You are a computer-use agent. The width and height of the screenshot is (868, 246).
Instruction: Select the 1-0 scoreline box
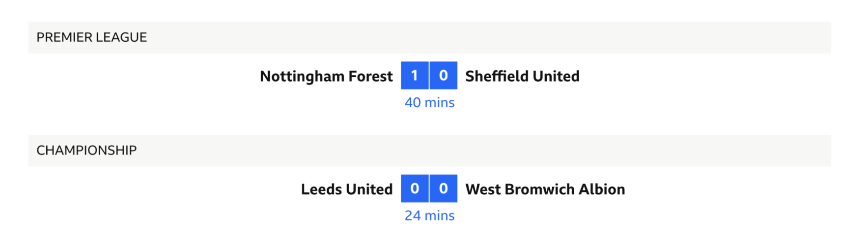429,75
